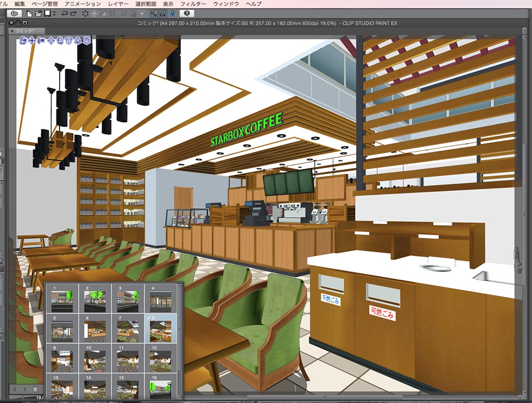Open the ページ管理 menu
The width and height of the screenshot is (532, 403).
pyautogui.click(x=45, y=4)
